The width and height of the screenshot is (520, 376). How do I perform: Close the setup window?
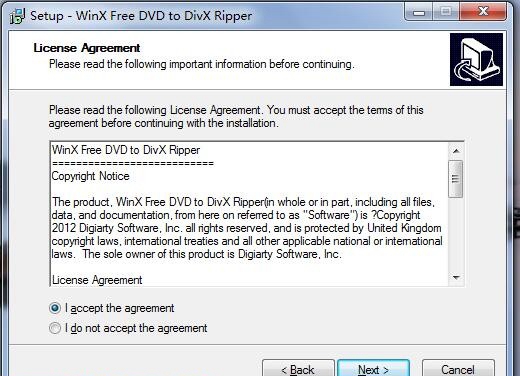483,12
